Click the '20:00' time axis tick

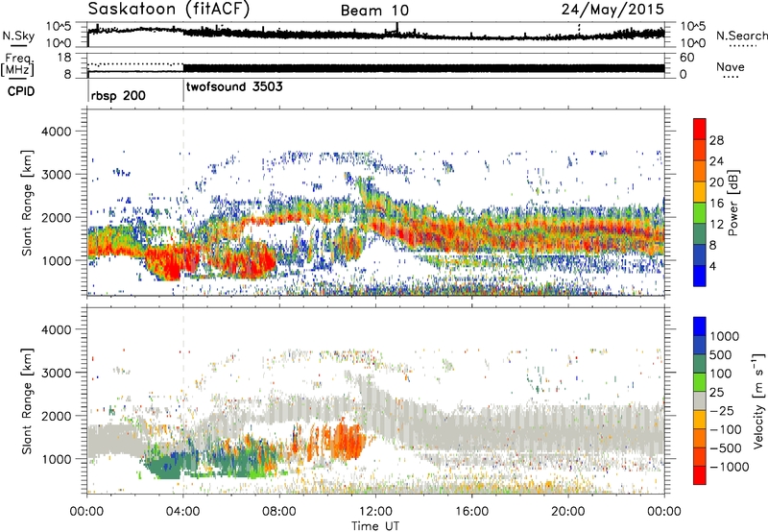(567, 512)
